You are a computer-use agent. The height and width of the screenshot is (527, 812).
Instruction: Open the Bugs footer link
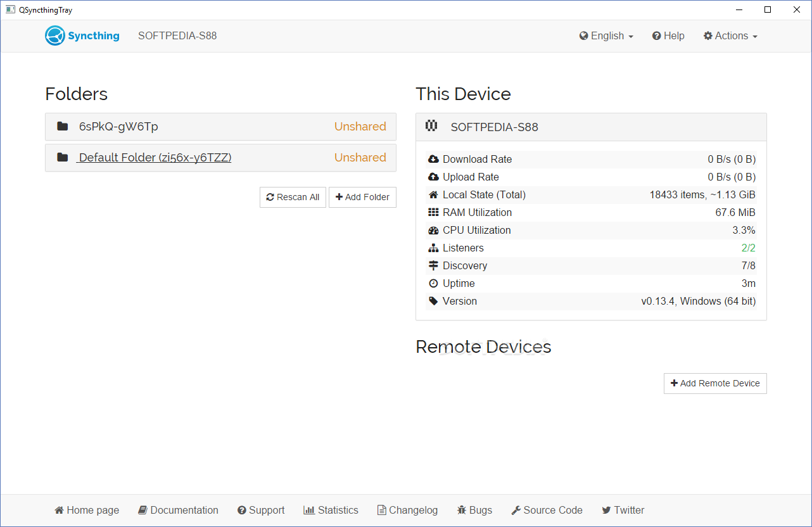[474, 510]
